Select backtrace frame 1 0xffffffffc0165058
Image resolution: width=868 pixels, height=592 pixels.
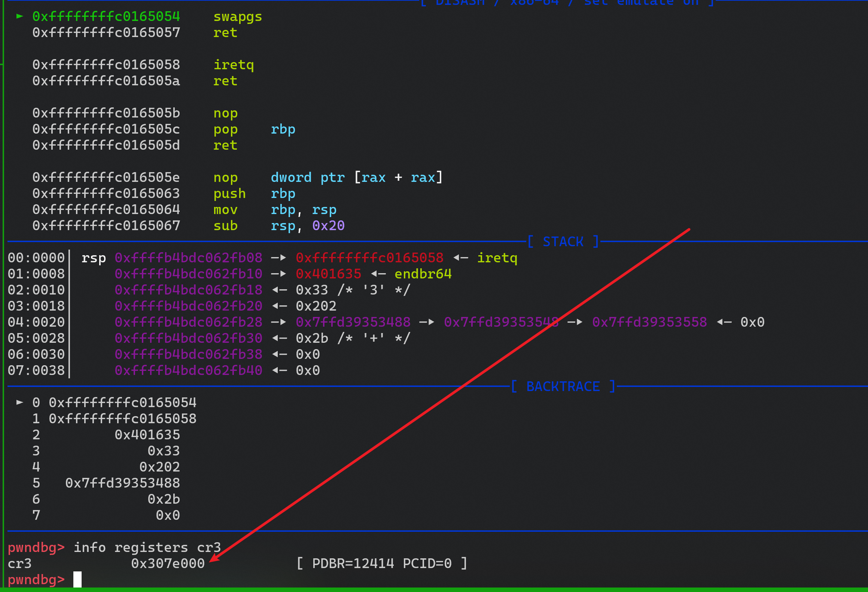[x=114, y=419]
